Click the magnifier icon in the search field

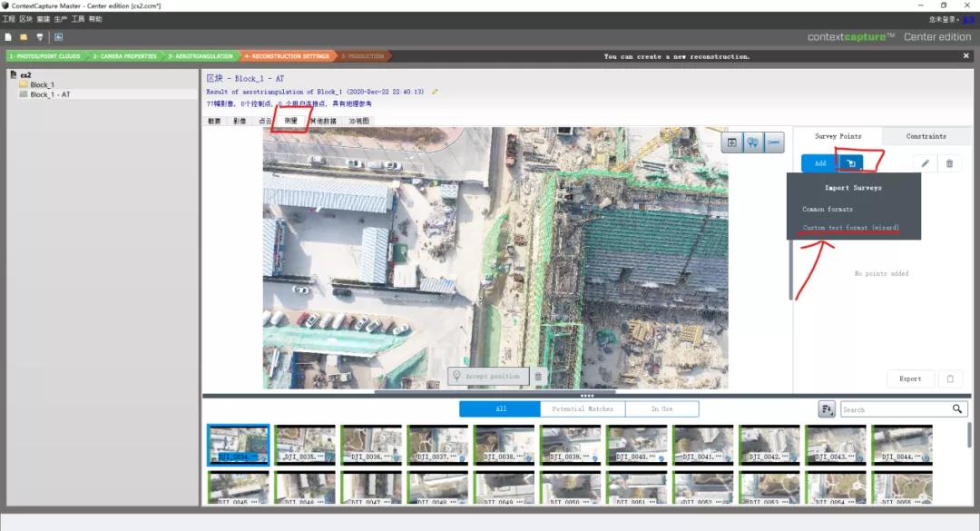click(959, 408)
